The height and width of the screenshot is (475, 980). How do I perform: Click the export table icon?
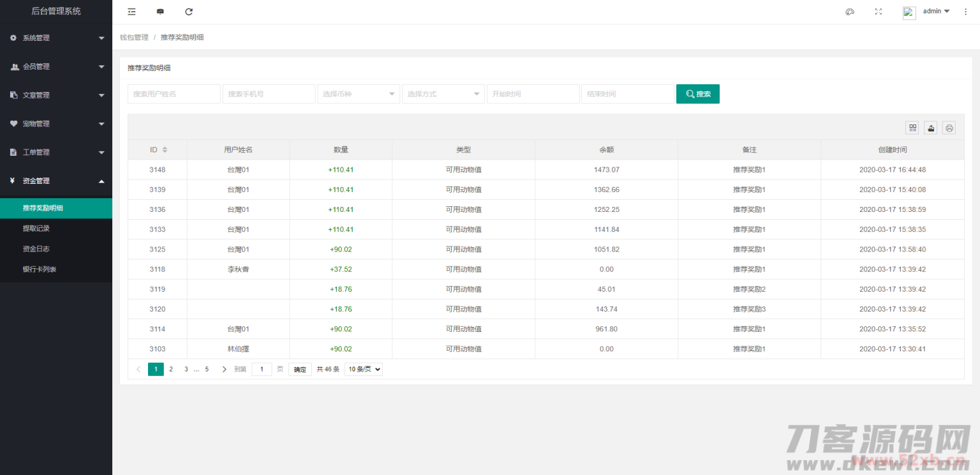click(931, 128)
